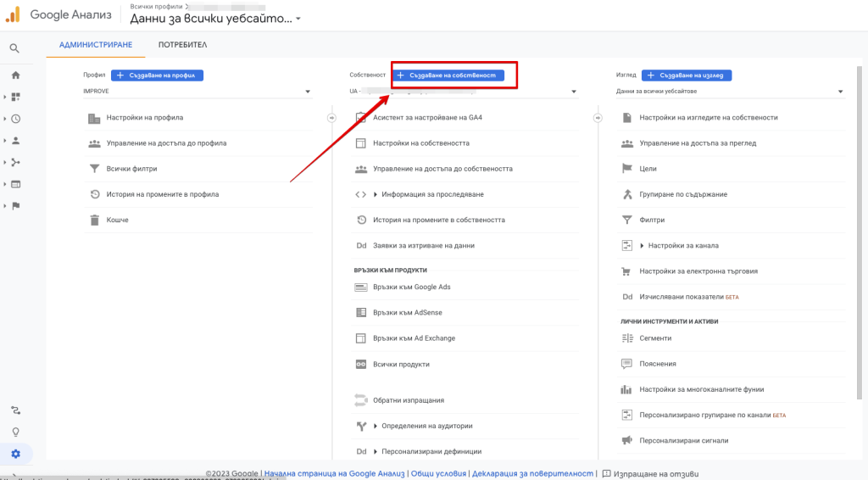Open Данни за всички уебсайтове view dropdown
Viewport: 868px width, 480px height.
click(x=730, y=92)
